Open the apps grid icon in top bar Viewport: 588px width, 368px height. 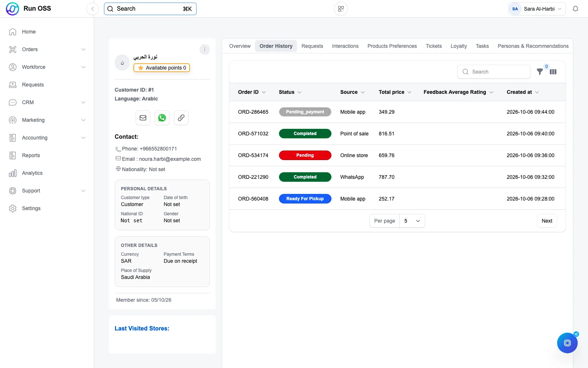341,9
